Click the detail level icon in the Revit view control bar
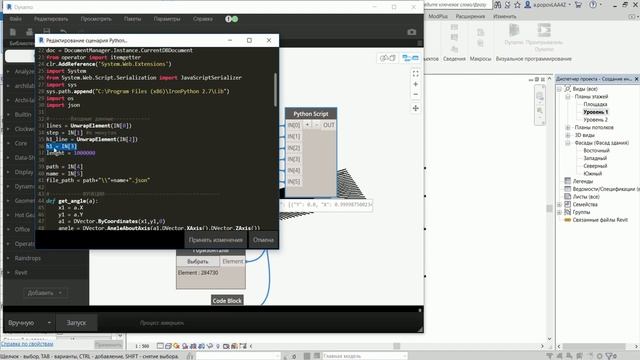 pos(160,346)
